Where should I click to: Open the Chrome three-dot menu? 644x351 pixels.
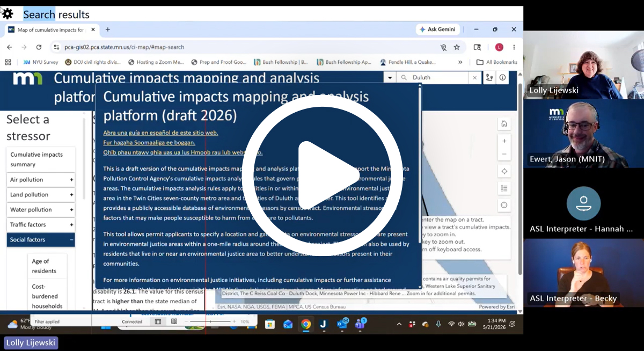[x=514, y=47]
